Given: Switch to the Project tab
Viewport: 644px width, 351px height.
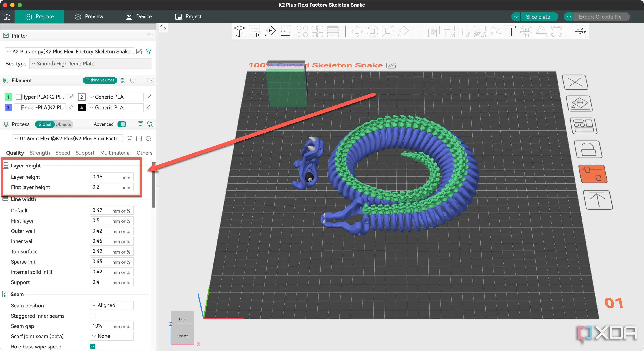Looking at the screenshot, I should pos(189,17).
